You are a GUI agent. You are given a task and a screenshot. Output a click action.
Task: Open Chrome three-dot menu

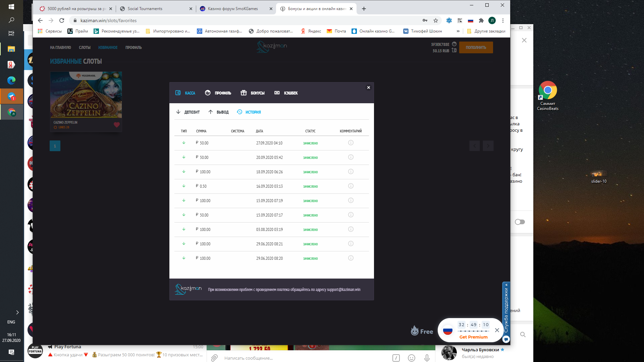point(502,20)
